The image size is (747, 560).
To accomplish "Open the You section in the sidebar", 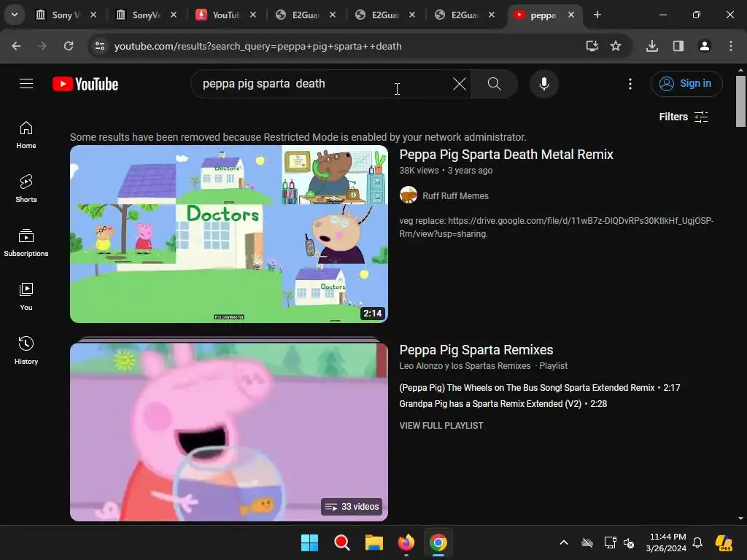I will point(26,297).
